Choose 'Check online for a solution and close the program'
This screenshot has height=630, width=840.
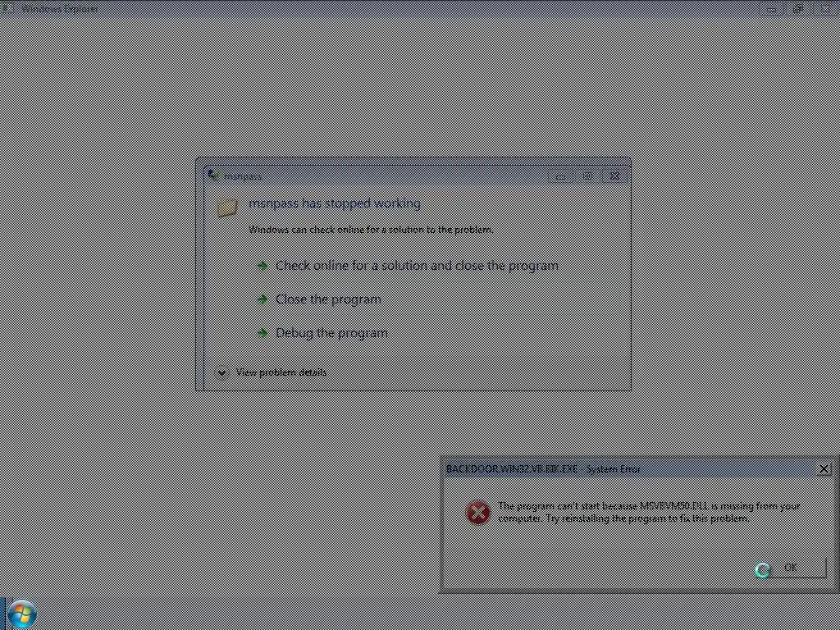point(417,266)
